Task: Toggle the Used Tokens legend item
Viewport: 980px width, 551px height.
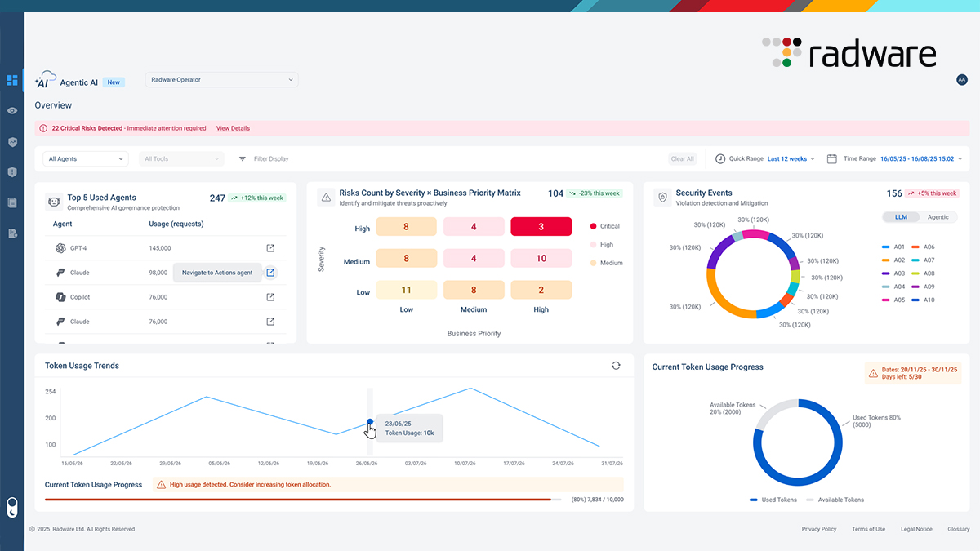Action: (x=773, y=500)
